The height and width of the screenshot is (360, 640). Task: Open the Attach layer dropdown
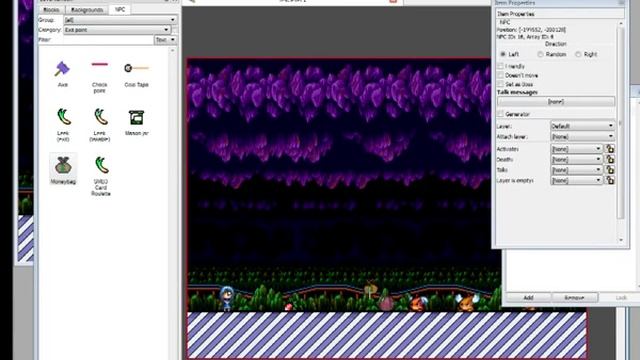(582, 136)
